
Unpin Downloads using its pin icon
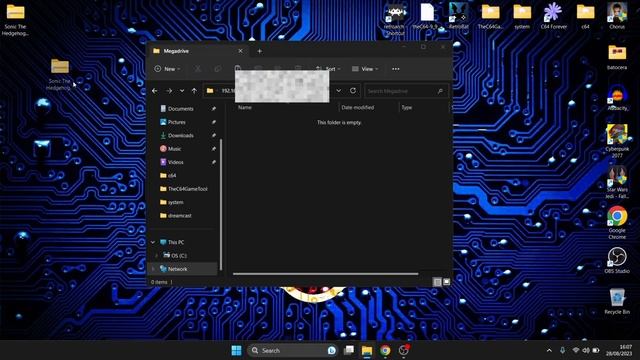[213, 136]
